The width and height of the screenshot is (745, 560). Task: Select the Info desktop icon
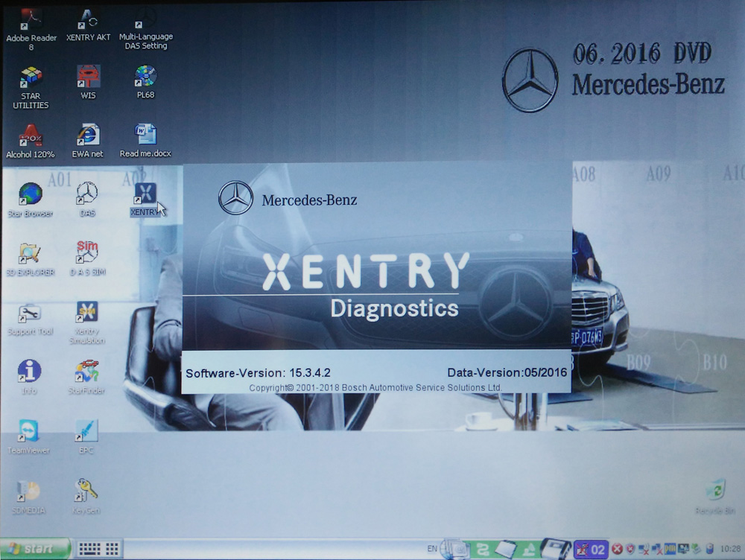[x=30, y=378]
